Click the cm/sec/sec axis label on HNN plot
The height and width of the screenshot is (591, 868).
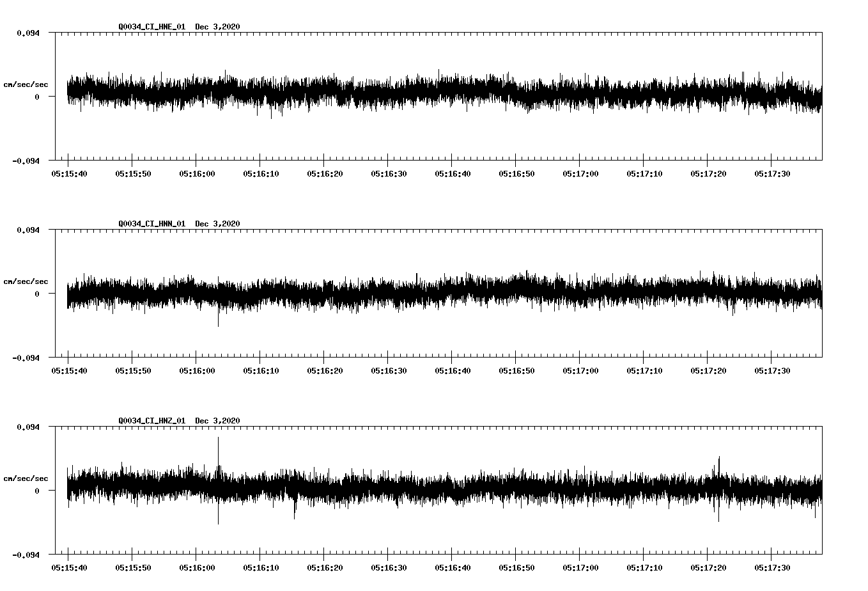point(26,281)
